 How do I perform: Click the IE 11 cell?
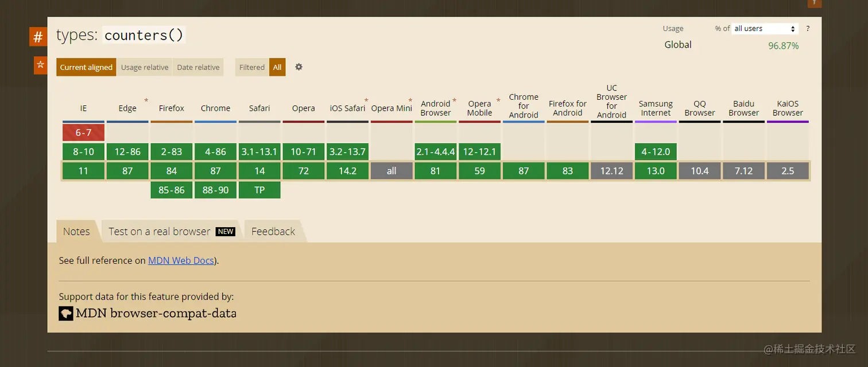pyautogui.click(x=83, y=171)
